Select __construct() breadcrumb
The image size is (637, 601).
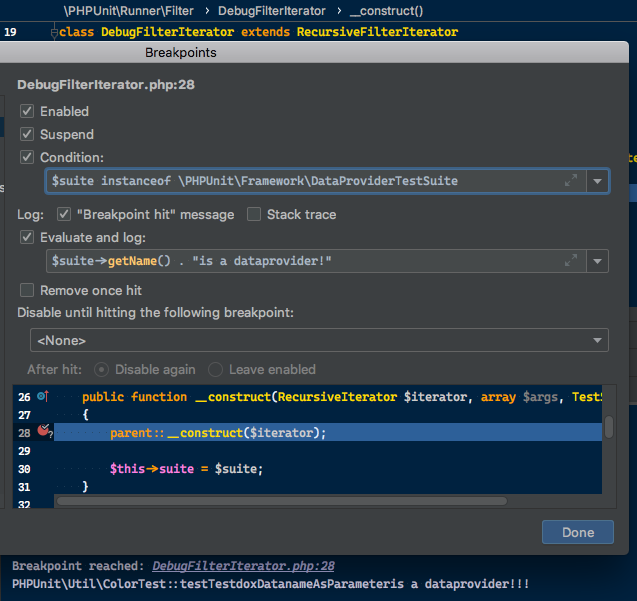(386, 11)
